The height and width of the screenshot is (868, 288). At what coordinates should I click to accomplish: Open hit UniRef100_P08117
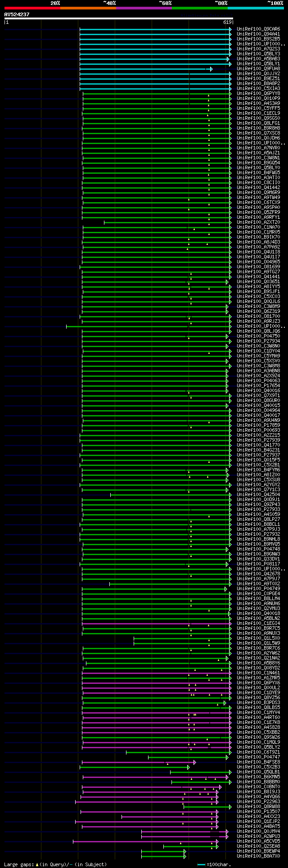[258, 564]
